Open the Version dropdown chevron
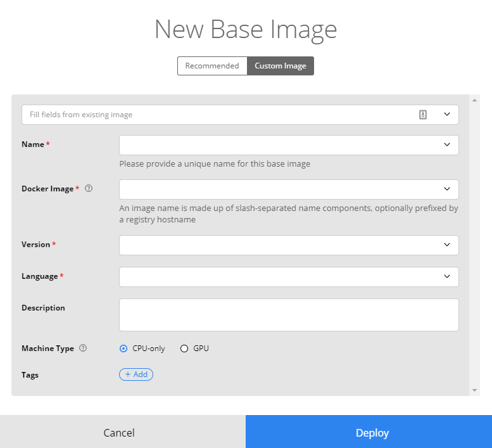The width and height of the screenshot is (492, 448). point(447,245)
